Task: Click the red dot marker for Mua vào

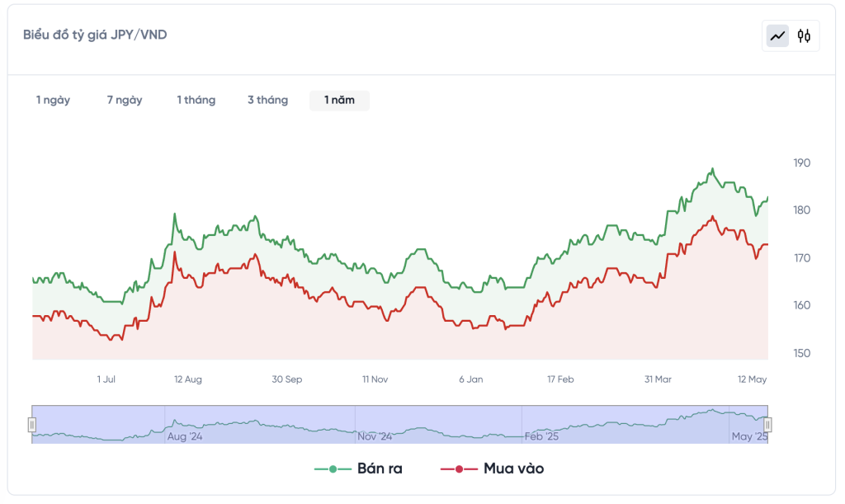Action: [460, 469]
